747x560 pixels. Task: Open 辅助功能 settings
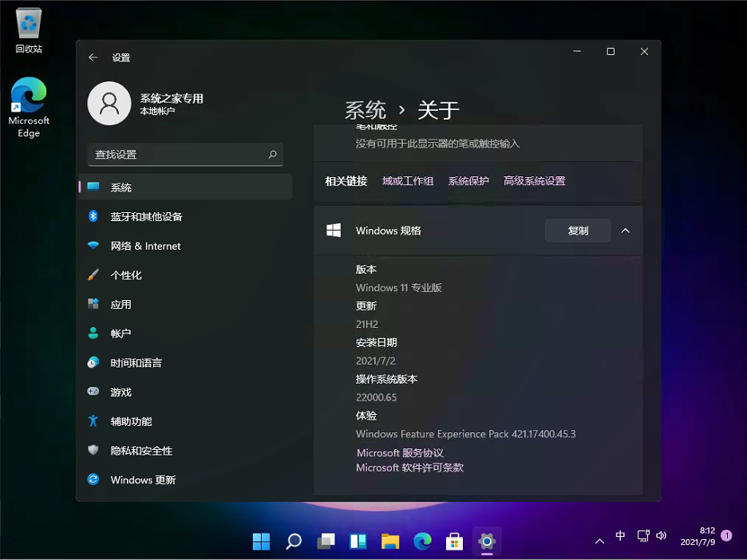tap(185, 421)
